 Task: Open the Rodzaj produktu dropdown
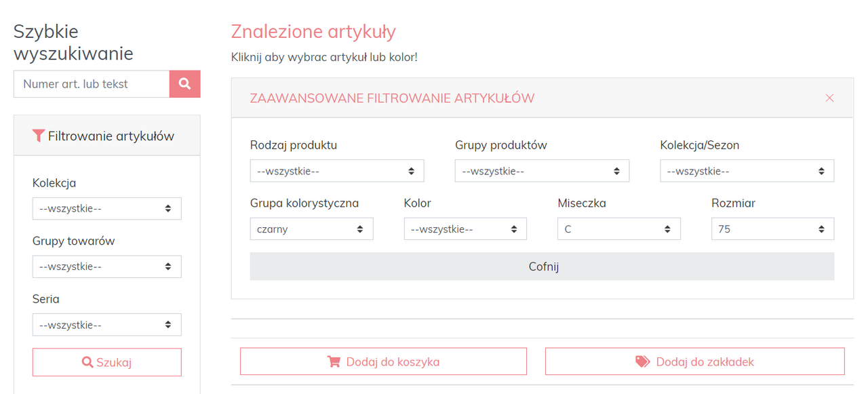(x=336, y=171)
